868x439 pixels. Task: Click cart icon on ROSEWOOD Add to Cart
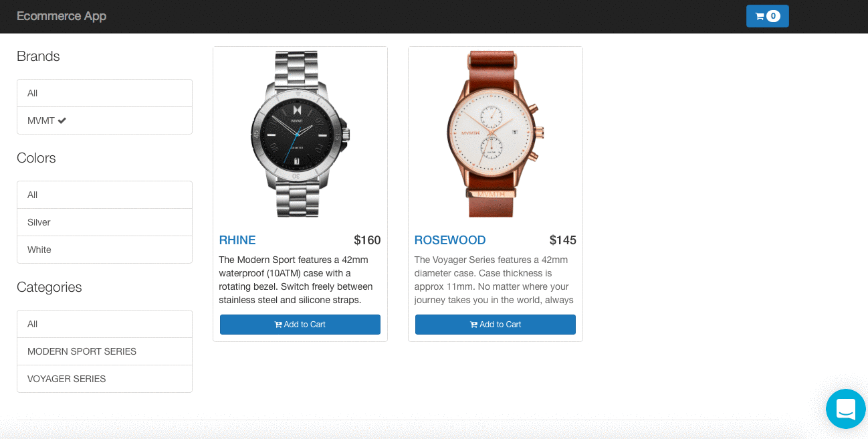(x=473, y=325)
